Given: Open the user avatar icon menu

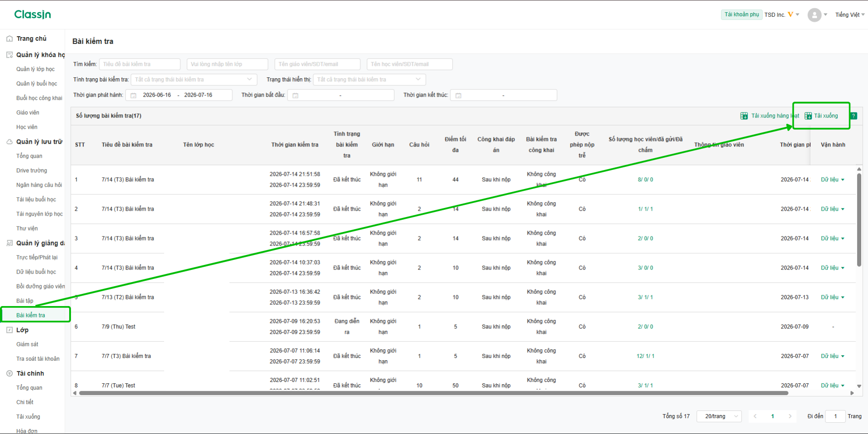Looking at the screenshot, I should tap(814, 15).
